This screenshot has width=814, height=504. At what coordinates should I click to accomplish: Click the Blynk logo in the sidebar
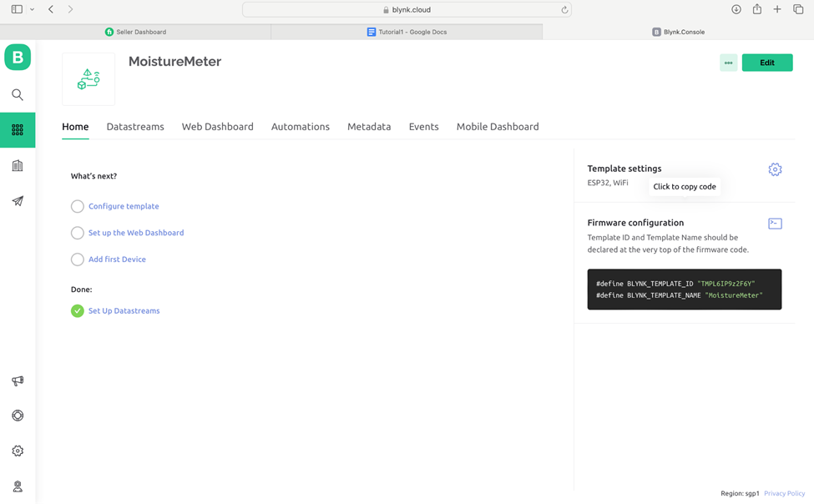click(x=18, y=57)
